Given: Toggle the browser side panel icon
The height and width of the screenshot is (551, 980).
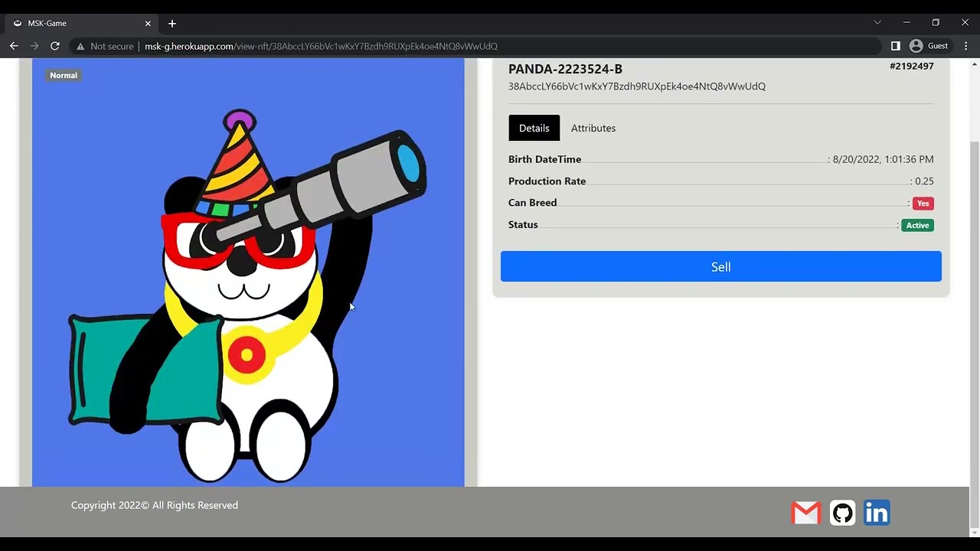Looking at the screenshot, I should point(896,46).
